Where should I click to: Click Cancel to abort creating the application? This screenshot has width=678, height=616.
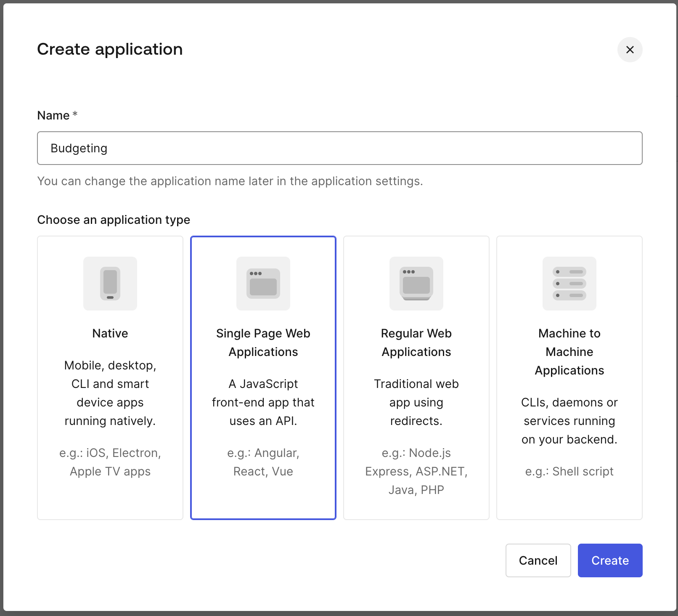(x=538, y=560)
